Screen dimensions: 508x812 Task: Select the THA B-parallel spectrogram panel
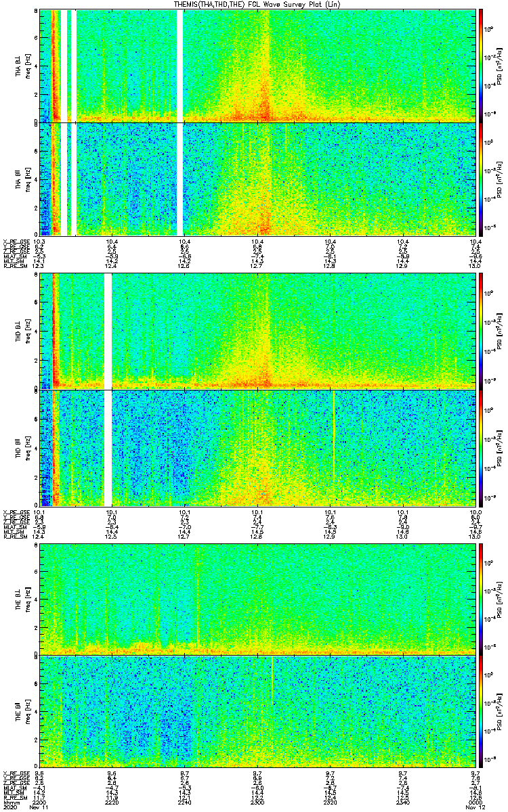pyautogui.click(x=257, y=179)
